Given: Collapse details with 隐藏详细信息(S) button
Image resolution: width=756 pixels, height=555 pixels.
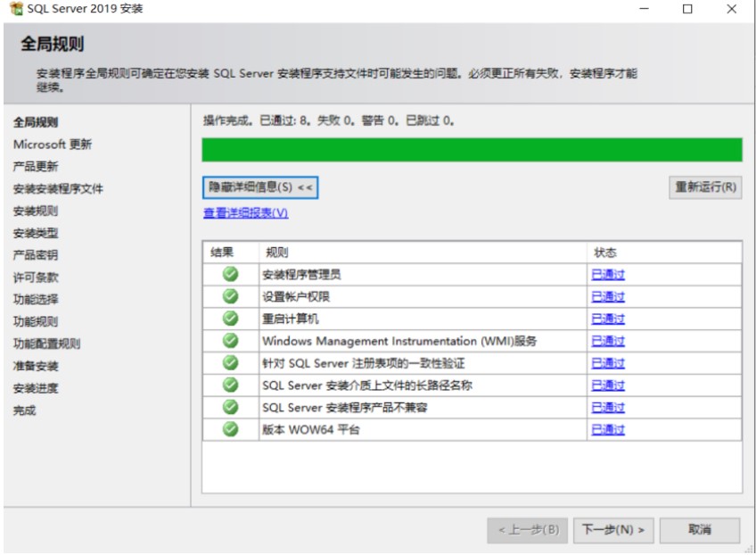Looking at the screenshot, I should (x=260, y=187).
